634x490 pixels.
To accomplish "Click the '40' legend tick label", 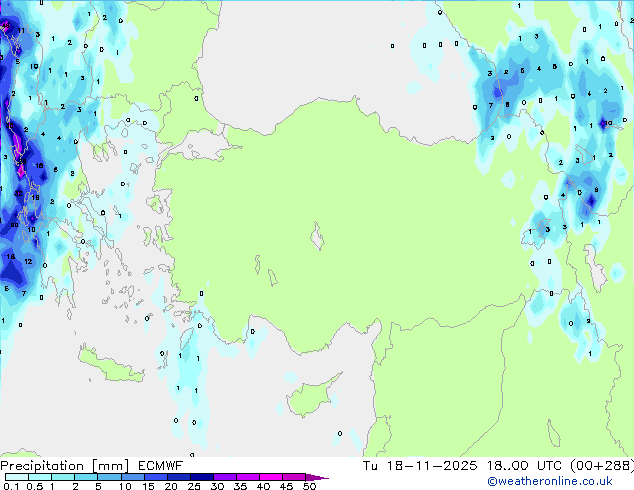I will pos(263,486).
